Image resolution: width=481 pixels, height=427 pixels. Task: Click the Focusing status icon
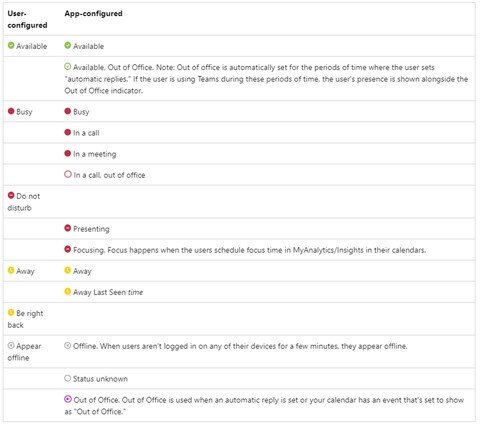[x=68, y=249]
